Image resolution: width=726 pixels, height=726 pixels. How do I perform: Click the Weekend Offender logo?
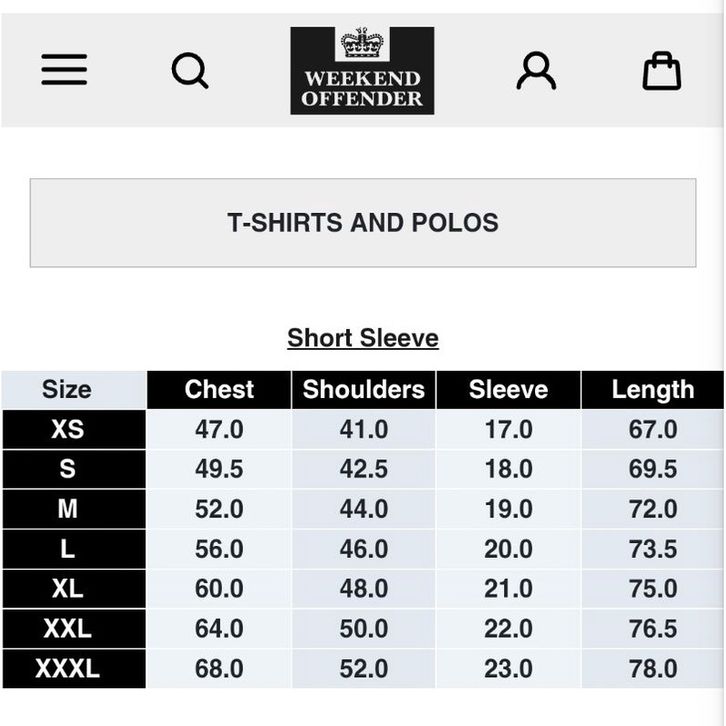coord(362,71)
